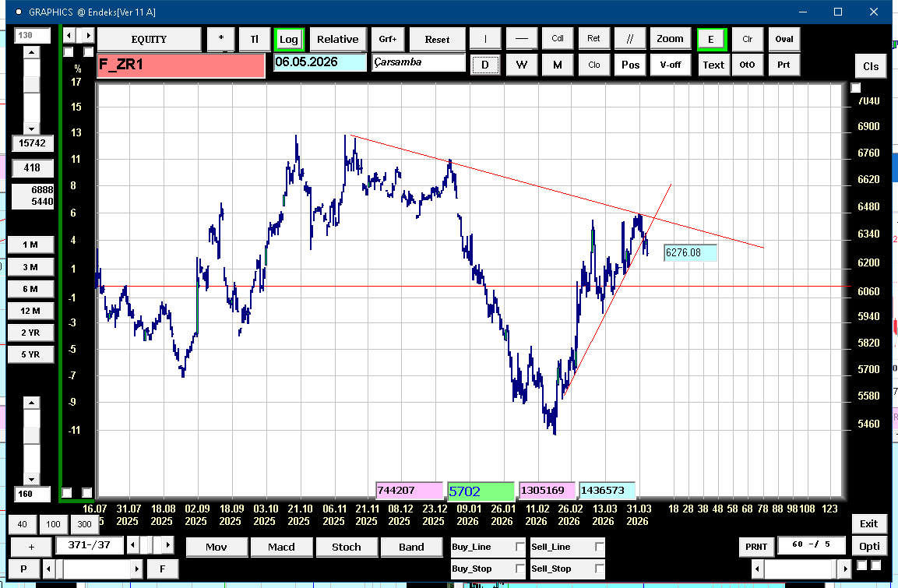The width and height of the screenshot is (898, 588).
Task: Click the up arrow above 160 field
Action: pyautogui.click(x=31, y=403)
